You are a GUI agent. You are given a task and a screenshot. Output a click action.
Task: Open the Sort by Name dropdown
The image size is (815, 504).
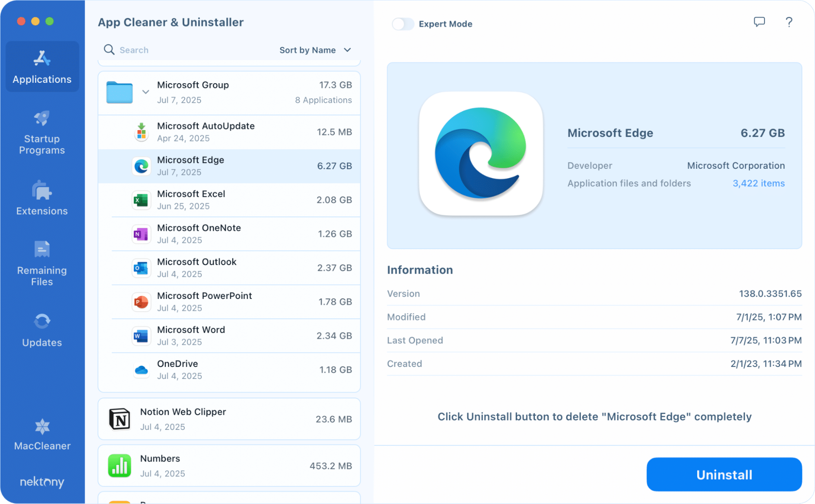[315, 50]
